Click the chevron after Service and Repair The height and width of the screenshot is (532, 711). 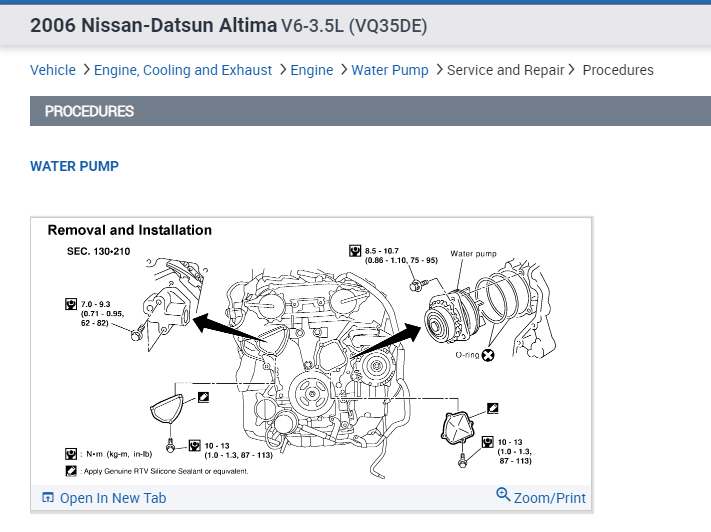[x=572, y=70]
